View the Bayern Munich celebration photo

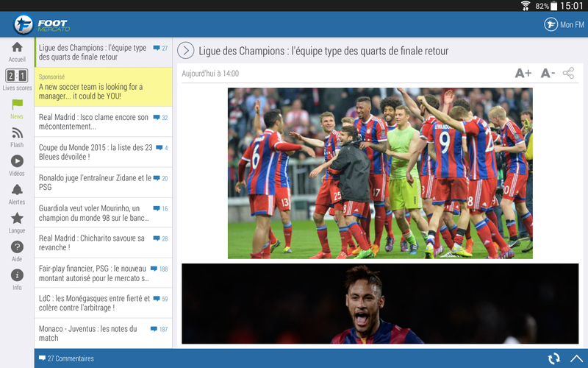(380, 173)
